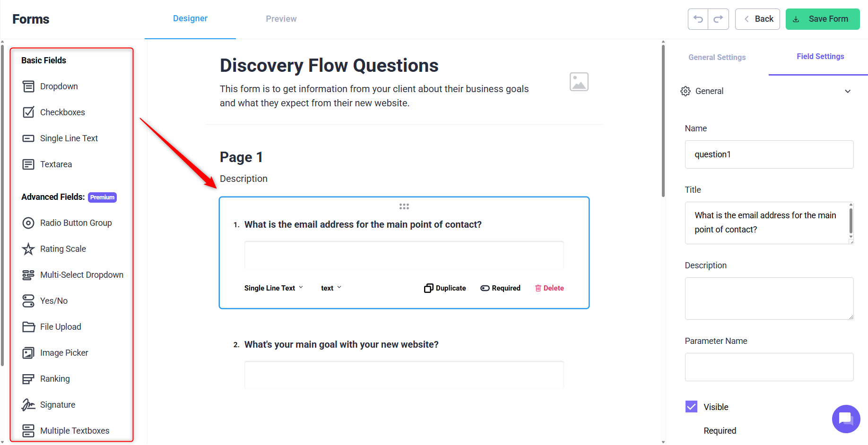Uncheck the Visible checkbox

click(x=691, y=407)
